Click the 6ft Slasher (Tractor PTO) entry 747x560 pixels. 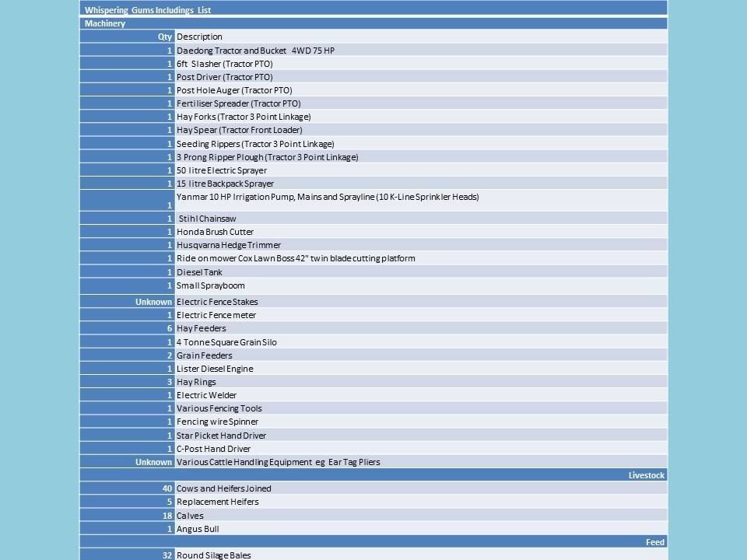224,64
